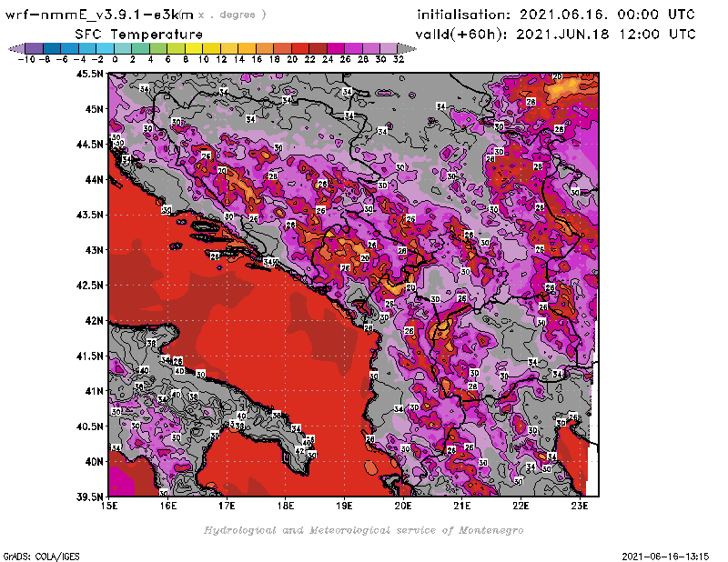The image size is (728, 562).
Task: Click the contour label 42 on Italy's heel
Action: tap(300, 451)
